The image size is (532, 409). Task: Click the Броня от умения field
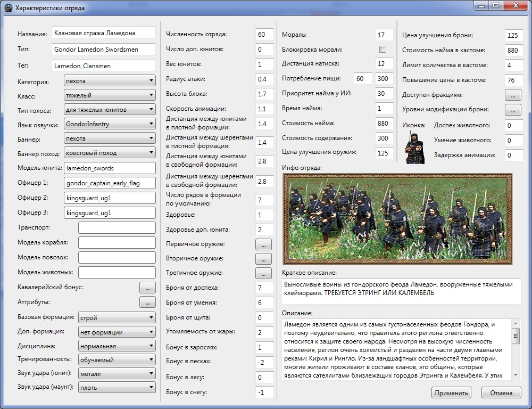pos(264,303)
